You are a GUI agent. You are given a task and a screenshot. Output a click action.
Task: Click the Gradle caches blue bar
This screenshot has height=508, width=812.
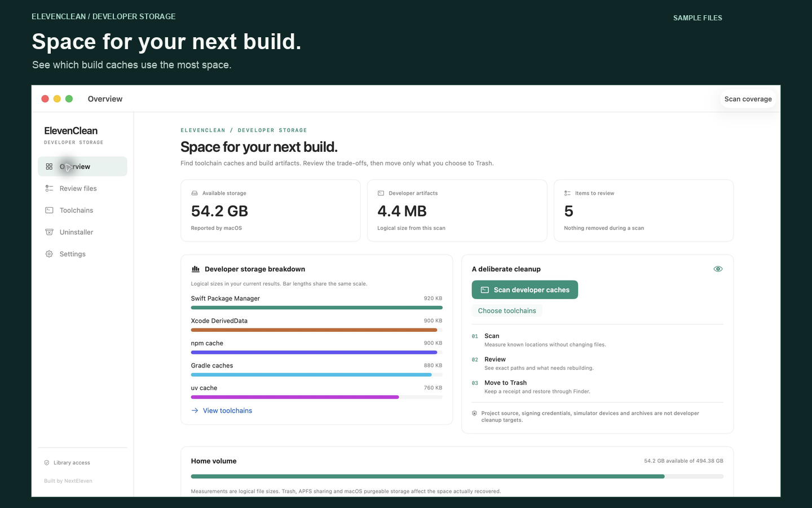311,375
